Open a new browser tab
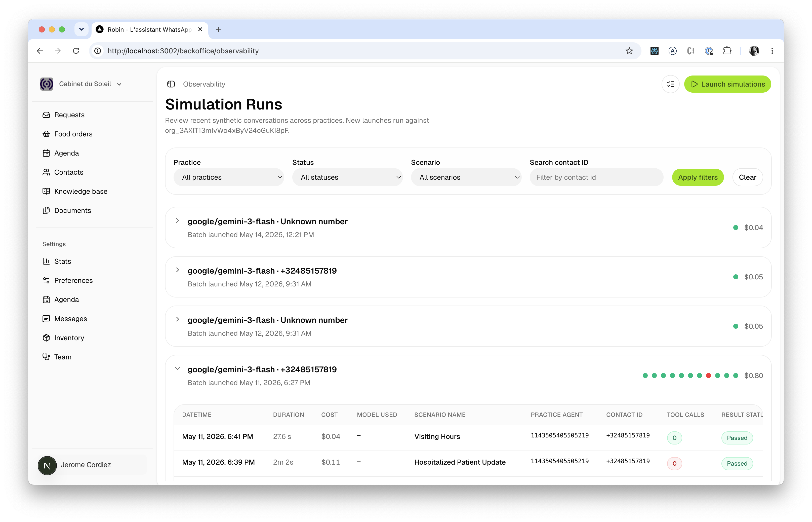Screen dimensions: 812x522 click(219, 29)
